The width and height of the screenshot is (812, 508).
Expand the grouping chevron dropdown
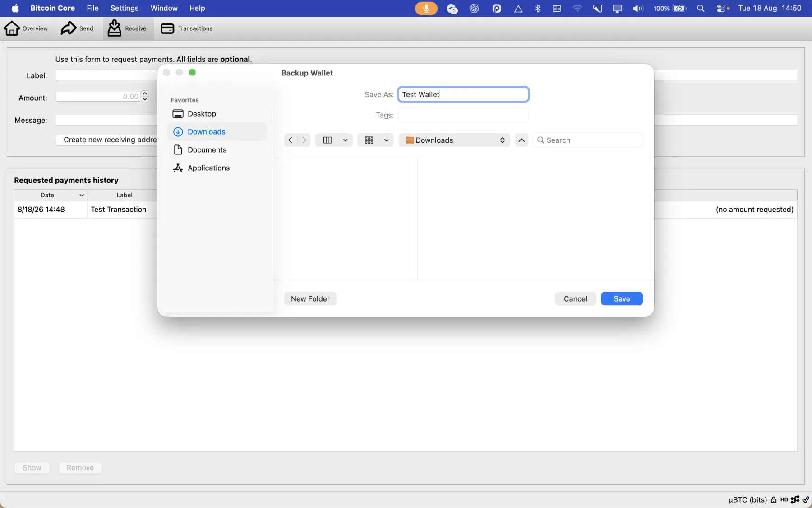tap(387, 140)
